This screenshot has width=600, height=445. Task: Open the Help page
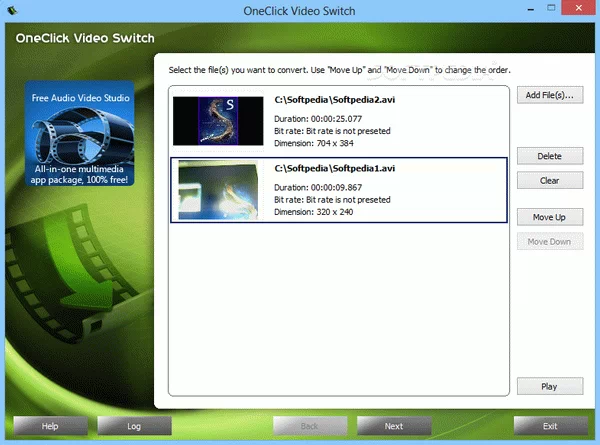tap(51, 426)
